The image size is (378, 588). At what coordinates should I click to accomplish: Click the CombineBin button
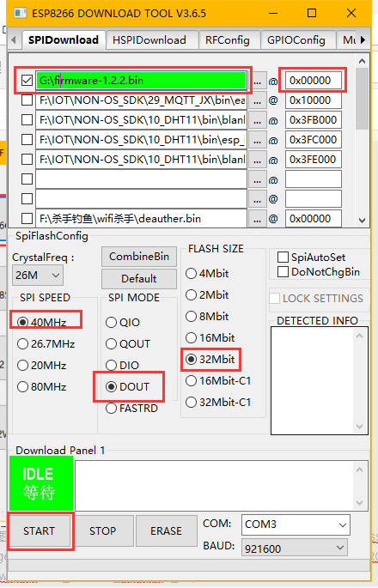click(x=139, y=257)
